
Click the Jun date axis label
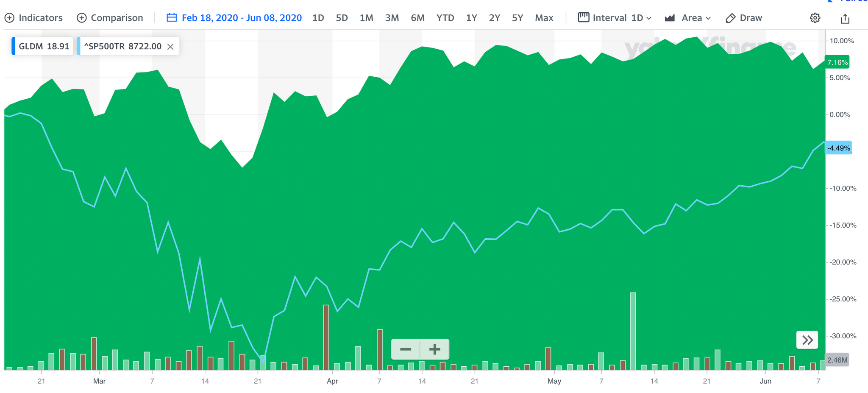tap(765, 381)
